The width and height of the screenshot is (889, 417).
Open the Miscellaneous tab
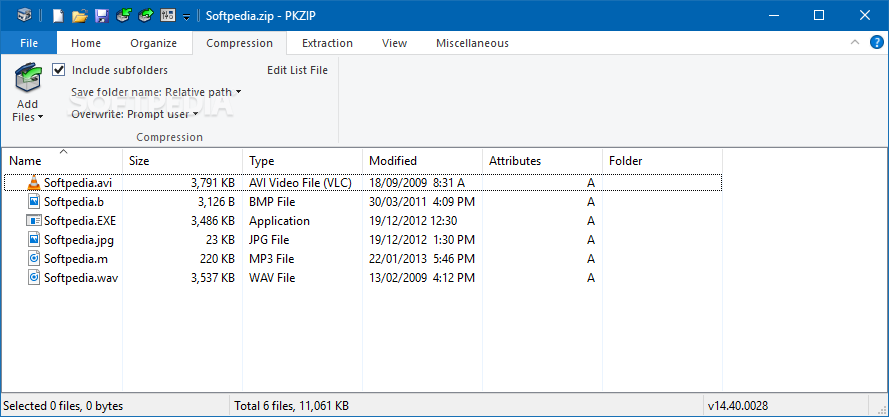472,43
